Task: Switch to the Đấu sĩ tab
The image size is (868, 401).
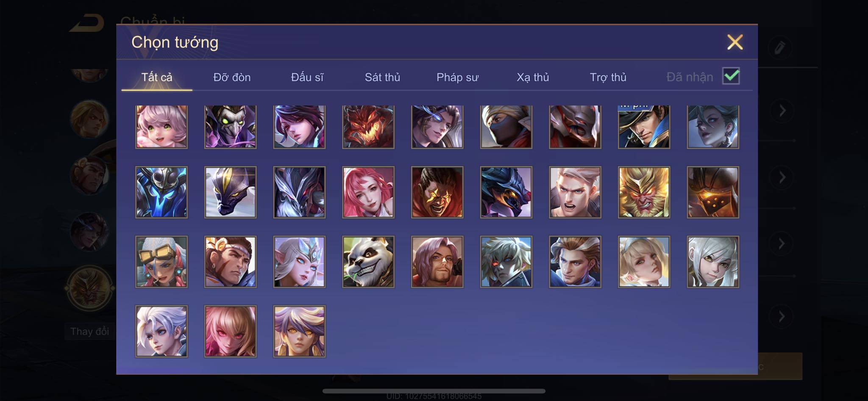Action: [307, 77]
